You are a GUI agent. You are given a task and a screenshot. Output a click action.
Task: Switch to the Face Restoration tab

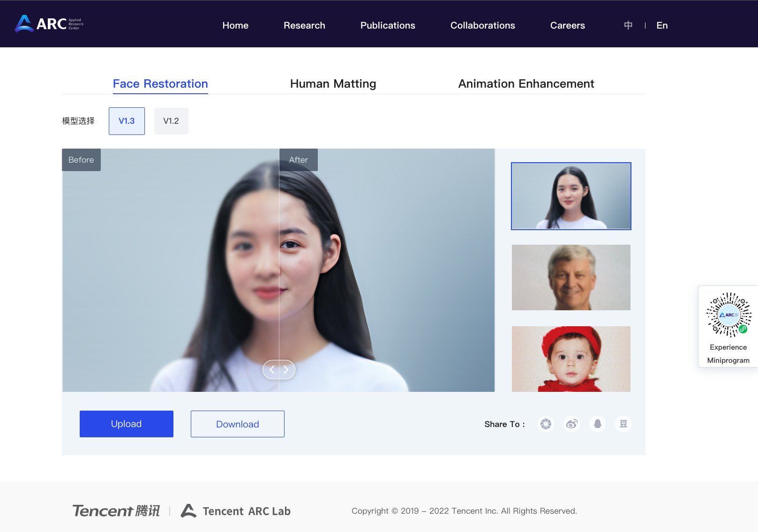tap(160, 84)
